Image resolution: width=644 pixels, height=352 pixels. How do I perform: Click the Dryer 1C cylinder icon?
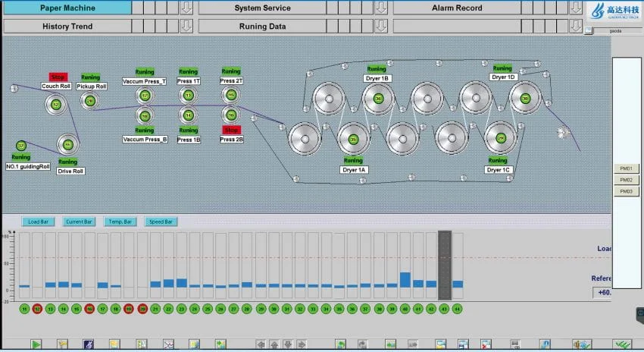coord(500,138)
